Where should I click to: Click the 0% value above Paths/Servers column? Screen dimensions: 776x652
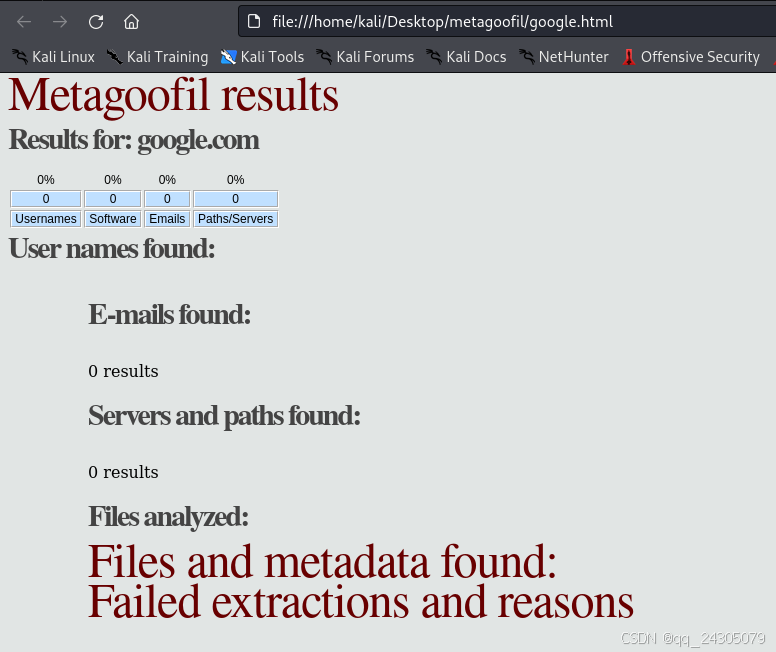[236, 180]
